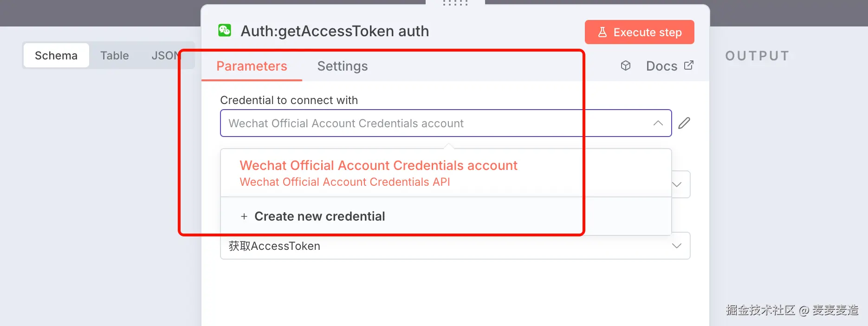Click the external link icon after Docs

[689, 65]
